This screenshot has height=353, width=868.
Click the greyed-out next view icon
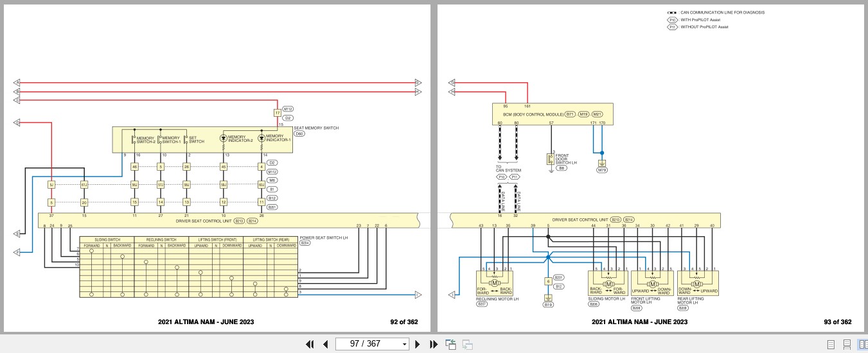(468, 344)
